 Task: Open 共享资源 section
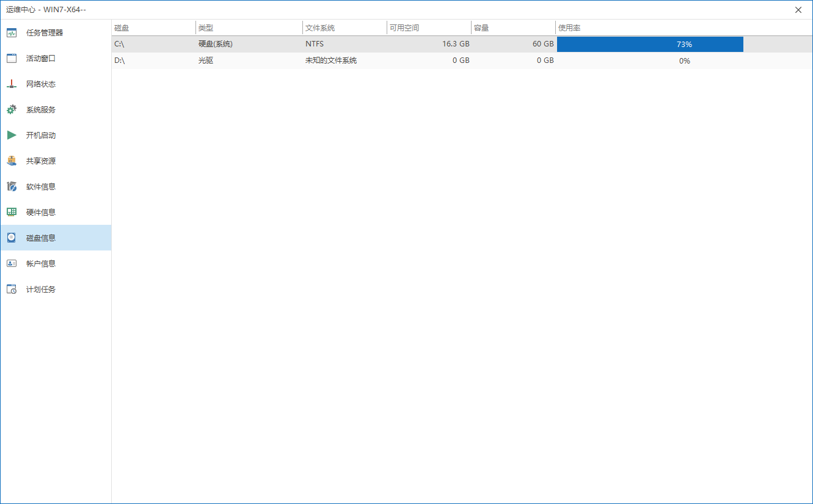click(x=56, y=161)
